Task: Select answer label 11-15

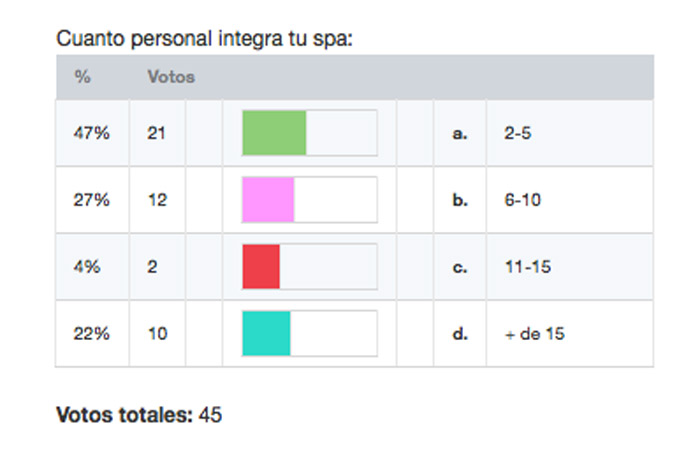Action: coord(528,267)
